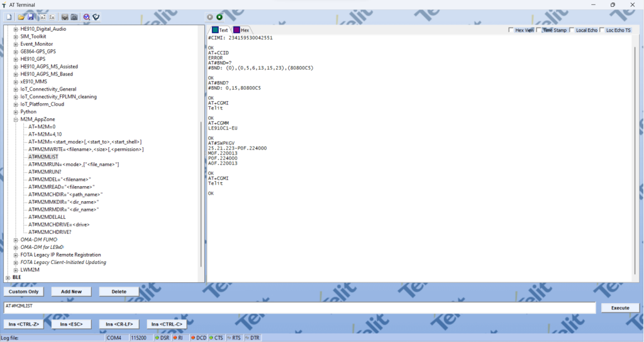
Task: Save with the blue floppy disk icon
Action: [31, 17]
